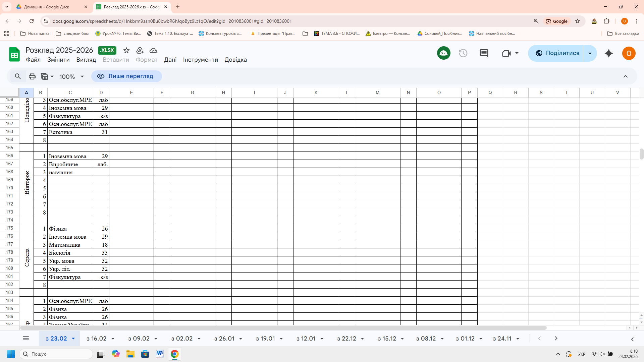Open the з 23.02 sheet tab menu arrow
644x362 pixels.
pos(73,339)
